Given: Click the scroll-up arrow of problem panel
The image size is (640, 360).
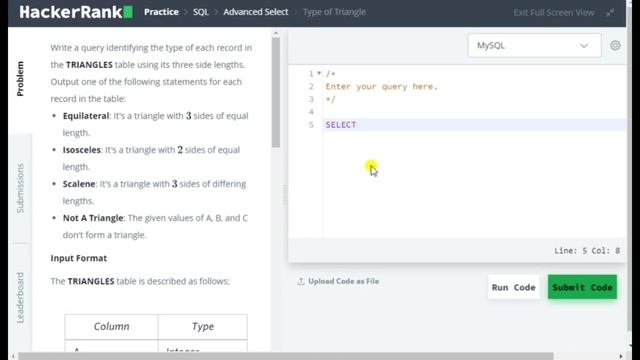Looking at the screenshot, I should (276, 33).
